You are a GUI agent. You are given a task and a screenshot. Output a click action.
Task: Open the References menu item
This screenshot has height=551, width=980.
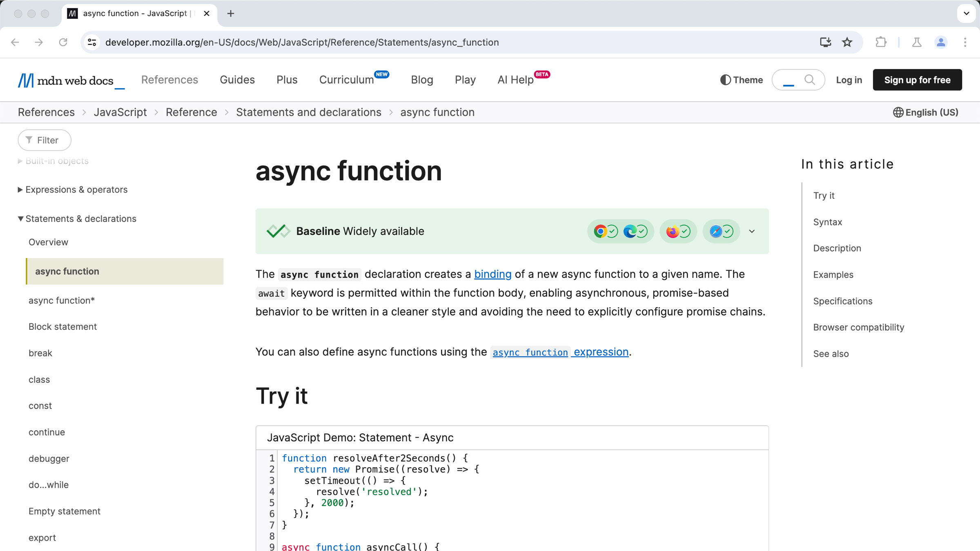coord(169,80)
